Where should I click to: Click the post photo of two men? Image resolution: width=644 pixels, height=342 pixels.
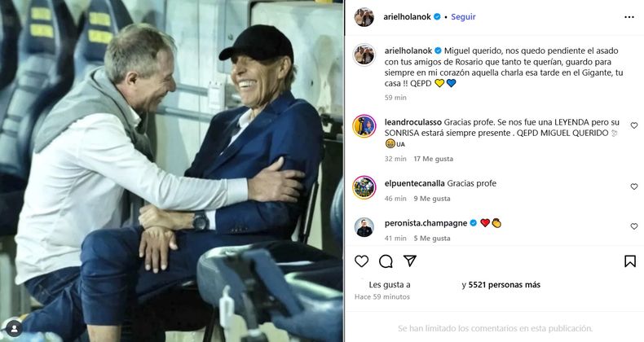171,171
